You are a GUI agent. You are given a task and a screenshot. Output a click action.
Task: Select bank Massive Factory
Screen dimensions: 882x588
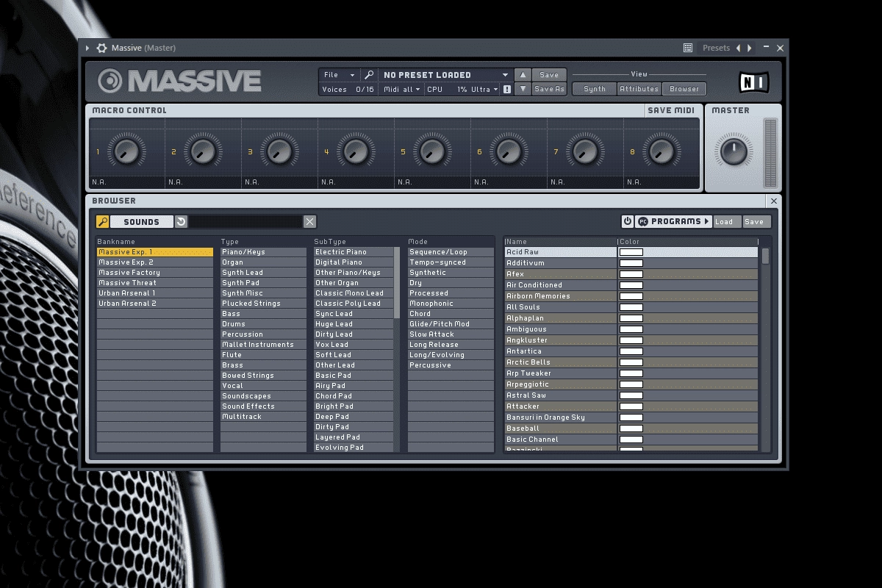[x=154, y=273]
